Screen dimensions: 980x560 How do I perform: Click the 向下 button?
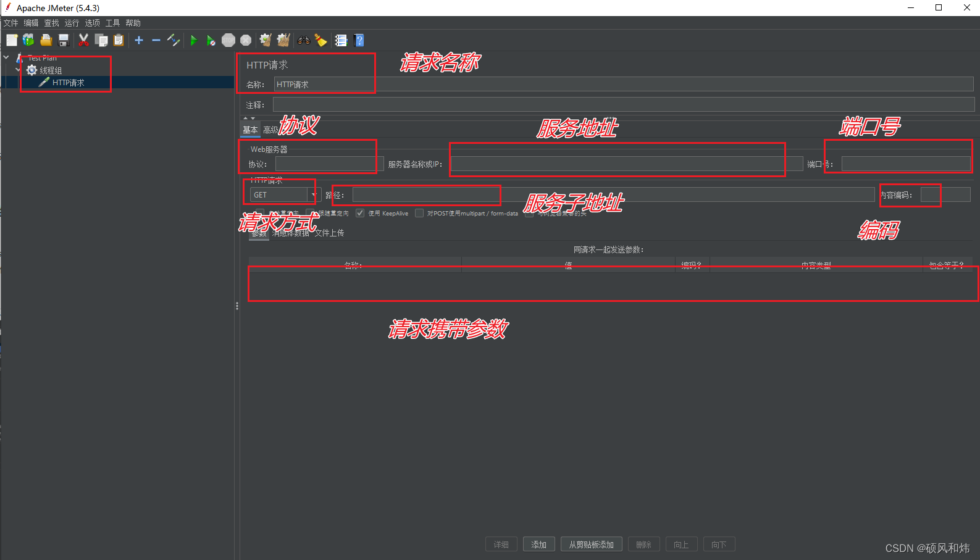pos(719,545)
